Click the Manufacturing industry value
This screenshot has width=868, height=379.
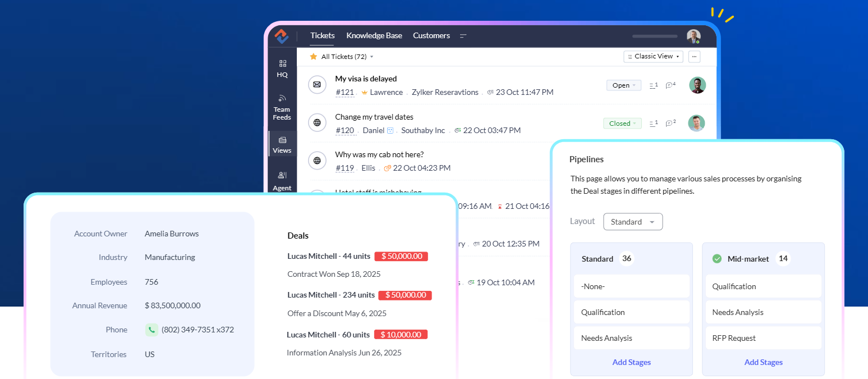[x=170, y=257]
